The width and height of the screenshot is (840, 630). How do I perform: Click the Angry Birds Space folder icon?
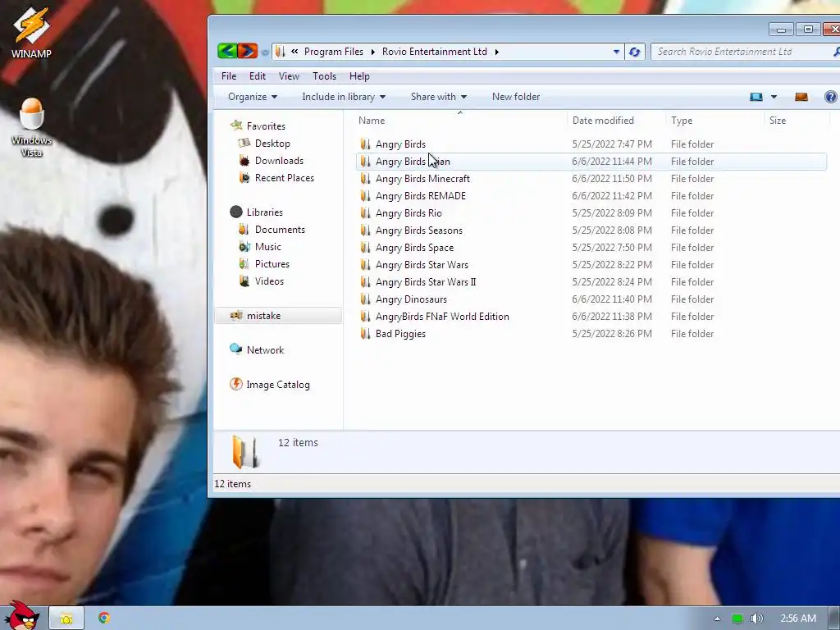(365, 248)
